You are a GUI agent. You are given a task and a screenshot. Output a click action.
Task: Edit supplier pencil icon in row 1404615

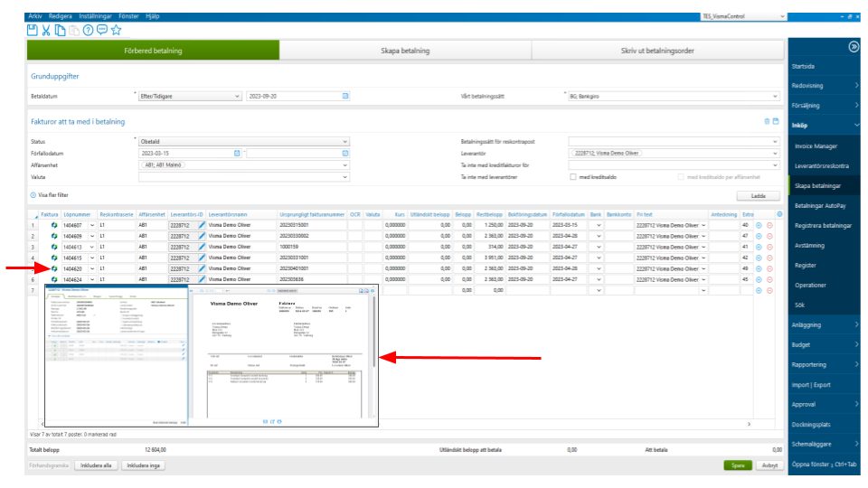(x=202, y=258)
